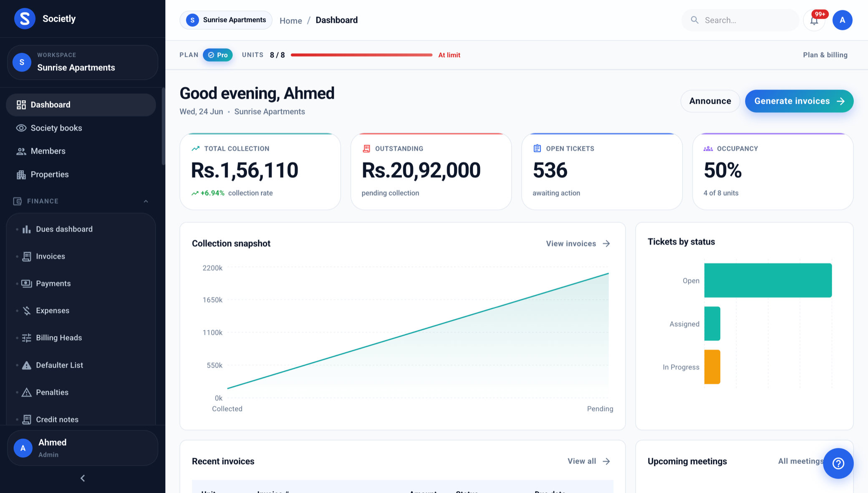Open the Open Tickets 536 card

602,172
